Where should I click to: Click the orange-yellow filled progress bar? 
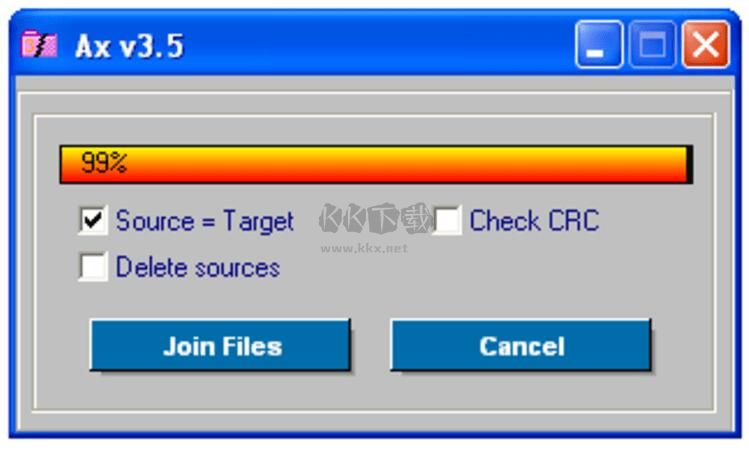[x=373, y=164]
